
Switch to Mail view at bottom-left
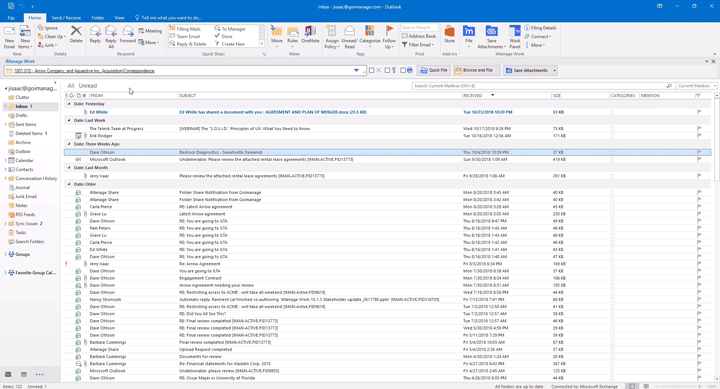[x=8, y=374]
